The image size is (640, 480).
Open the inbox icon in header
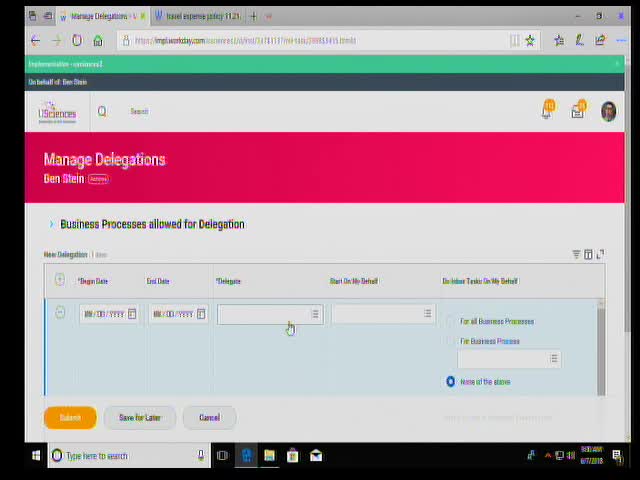point(578,111)
